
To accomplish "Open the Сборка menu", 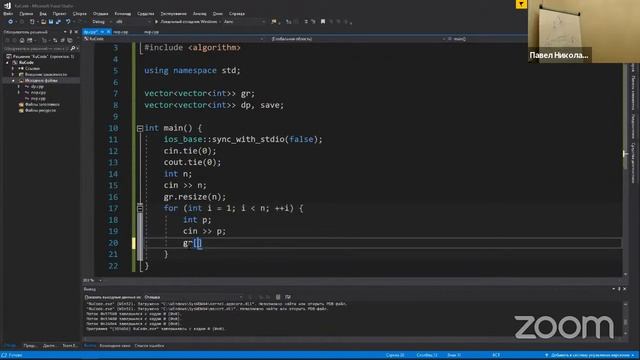I will pyautogui.click(x=80, y=13).
